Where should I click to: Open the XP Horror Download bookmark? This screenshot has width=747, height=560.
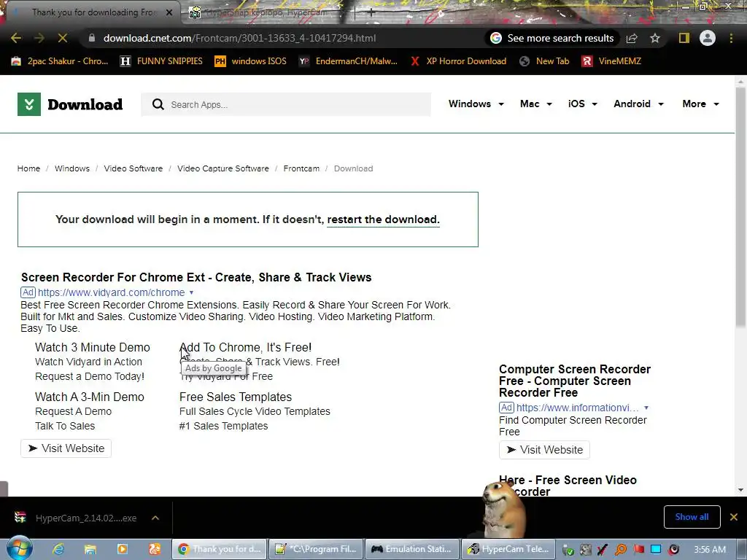[458, 61]
